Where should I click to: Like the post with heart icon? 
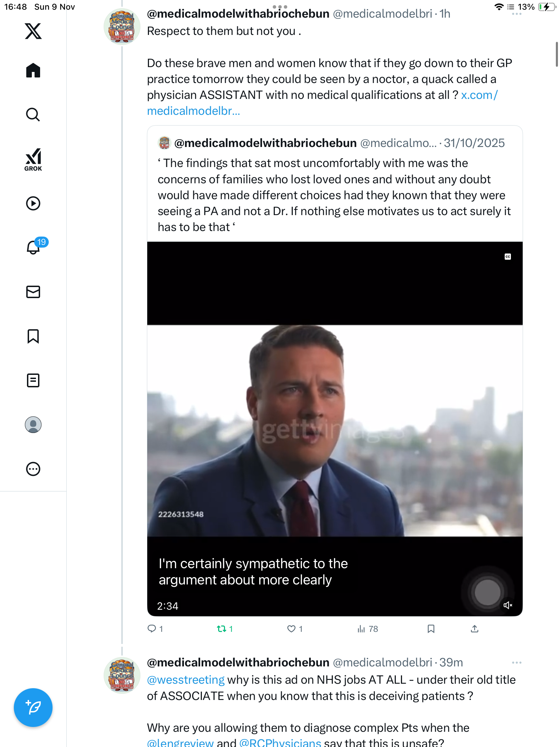click(291, 629)
